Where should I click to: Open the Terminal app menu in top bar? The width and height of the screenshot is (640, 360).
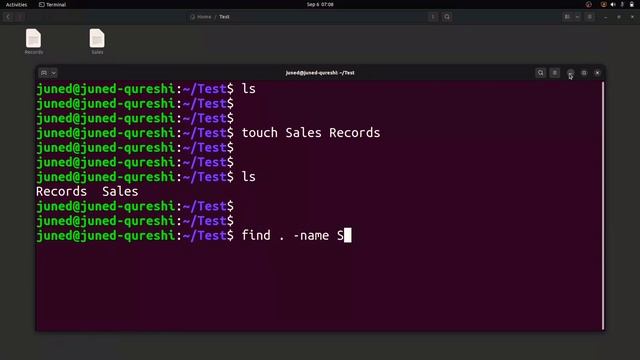pyautogui.click(x=52, y=4)
